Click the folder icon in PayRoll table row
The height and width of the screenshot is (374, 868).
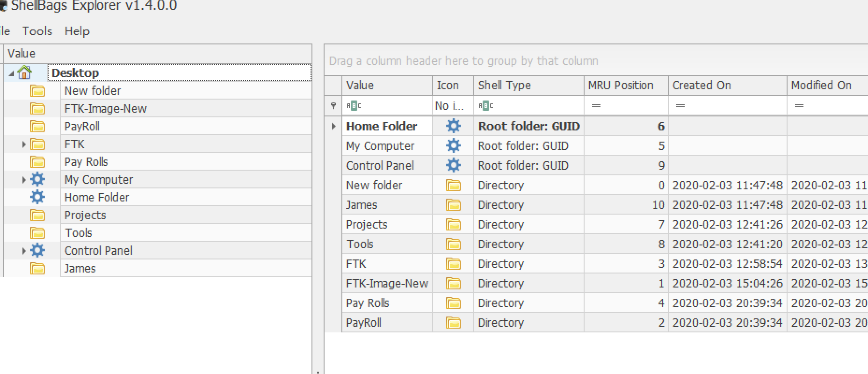pos(453,323)
